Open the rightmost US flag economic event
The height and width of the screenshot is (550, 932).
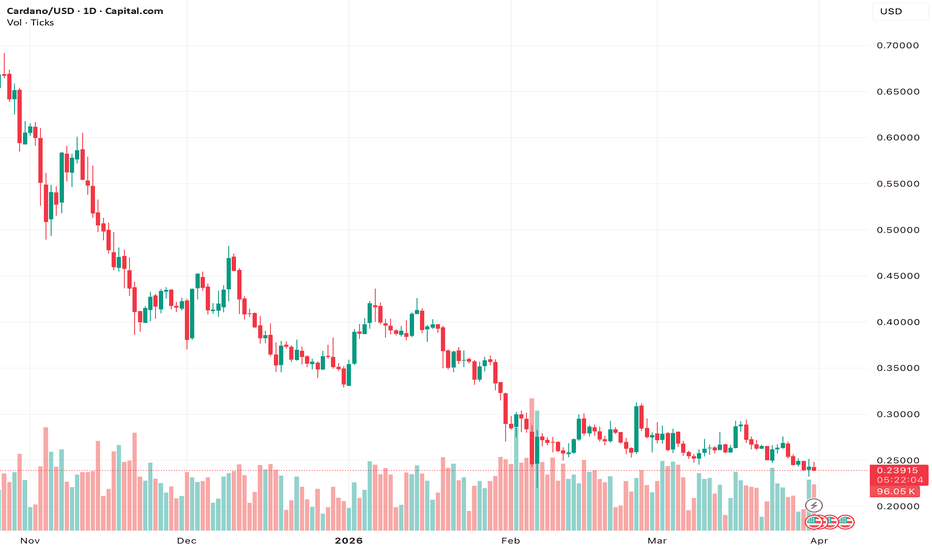point(846,521)
